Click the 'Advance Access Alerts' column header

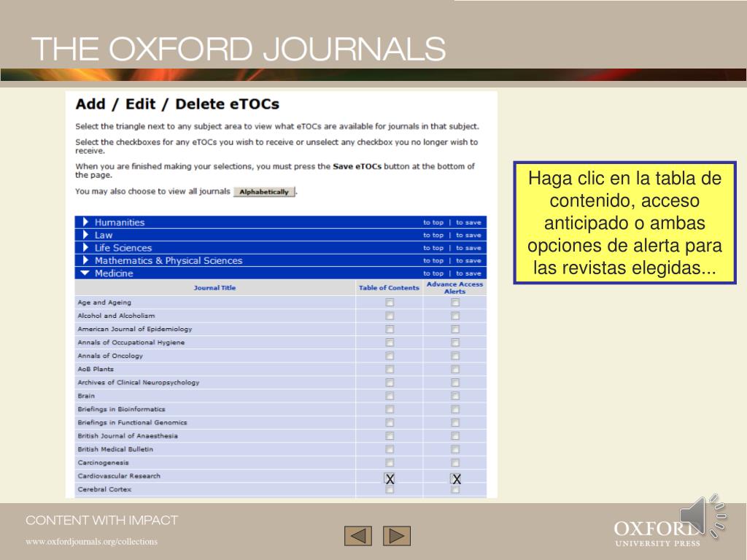tap(454, 287)
